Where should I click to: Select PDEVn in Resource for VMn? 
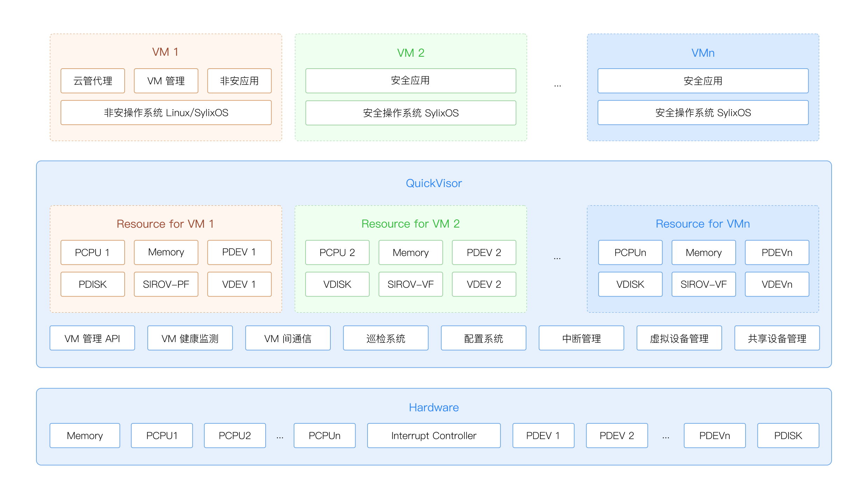pyautogui.click(x=777, y=252)
